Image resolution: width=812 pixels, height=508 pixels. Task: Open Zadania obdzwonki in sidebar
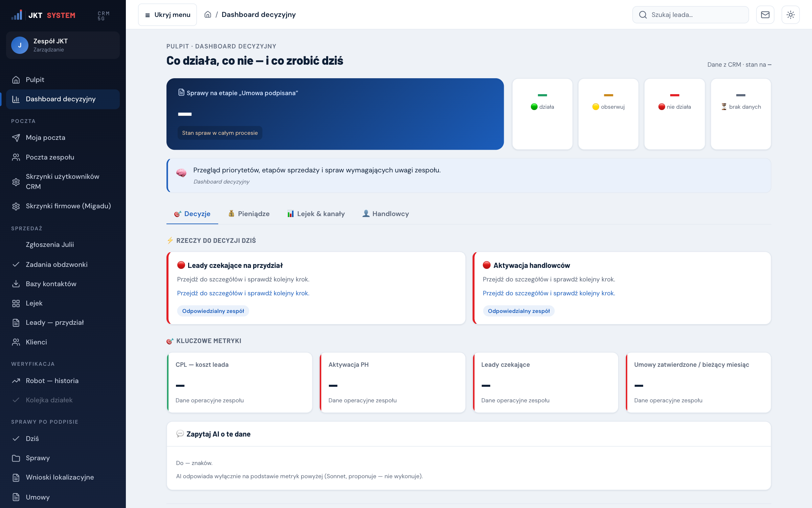pos(63,264)
